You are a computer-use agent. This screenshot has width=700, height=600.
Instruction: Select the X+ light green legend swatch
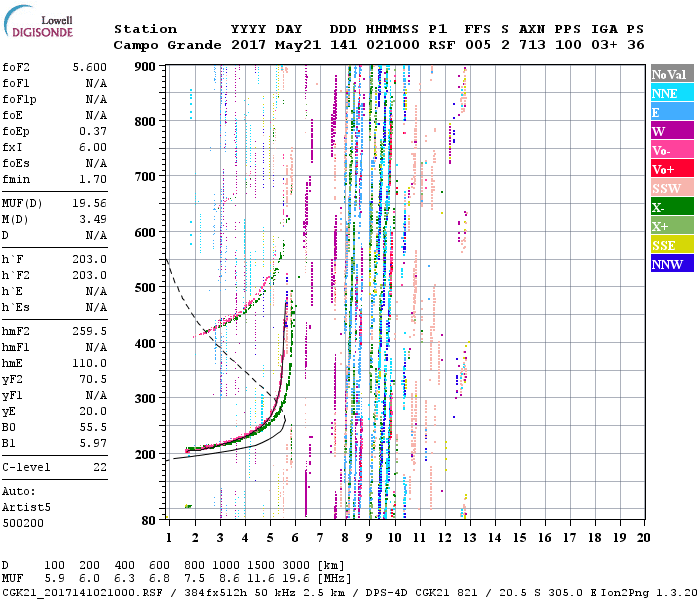(x=672, y=225)
